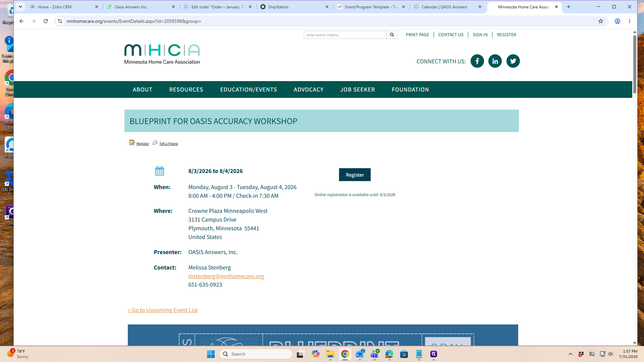Switch to Event/Program Template tab
This screenshot has height=362, width=644.
coord(371,7)
